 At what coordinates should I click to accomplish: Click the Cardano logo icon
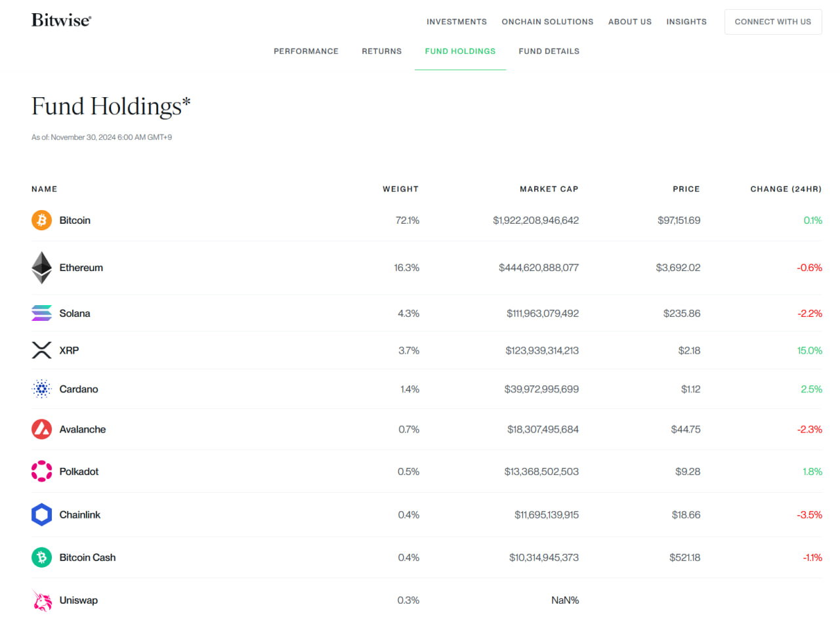pyautogui.click(x=41, y=389)
